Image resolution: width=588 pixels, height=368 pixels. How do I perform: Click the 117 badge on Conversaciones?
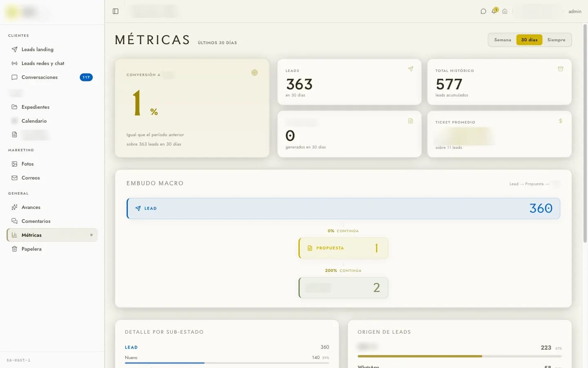86,77
